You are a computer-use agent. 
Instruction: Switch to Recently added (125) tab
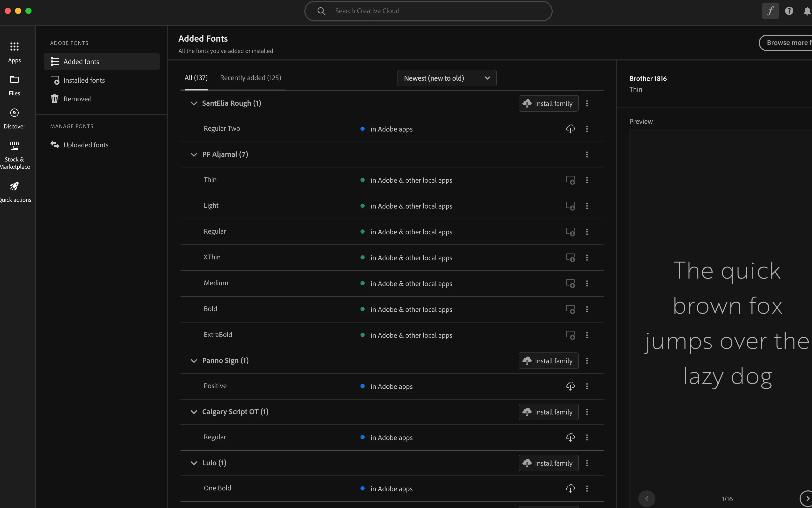pos(251,78)
